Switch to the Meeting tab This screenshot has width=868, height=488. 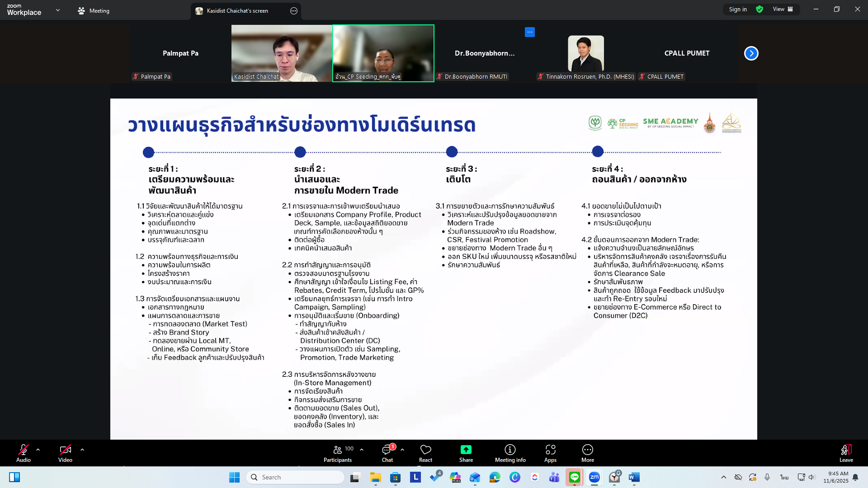(94, 11)
